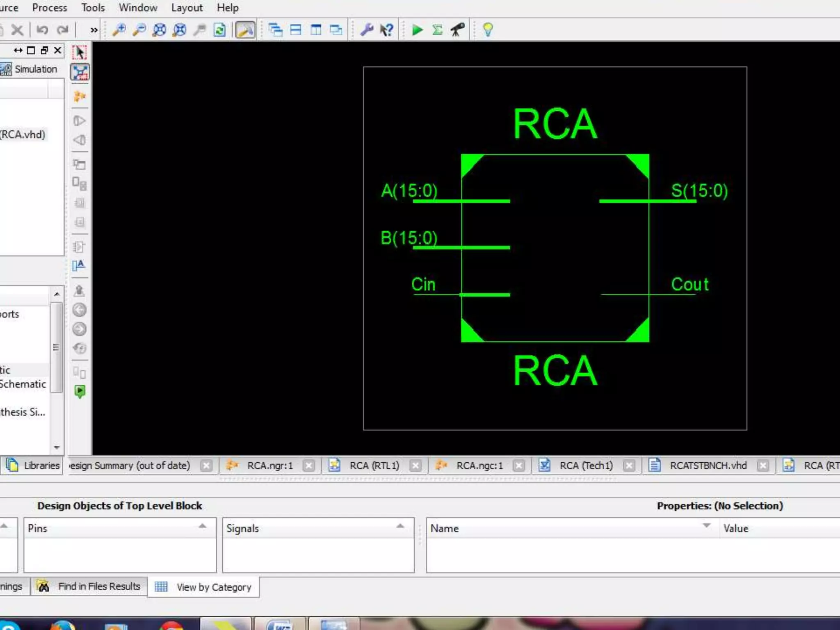Expand the toolbar overflow chevron
The width and height of the screenshot is (840, 630).
[94, 30]
